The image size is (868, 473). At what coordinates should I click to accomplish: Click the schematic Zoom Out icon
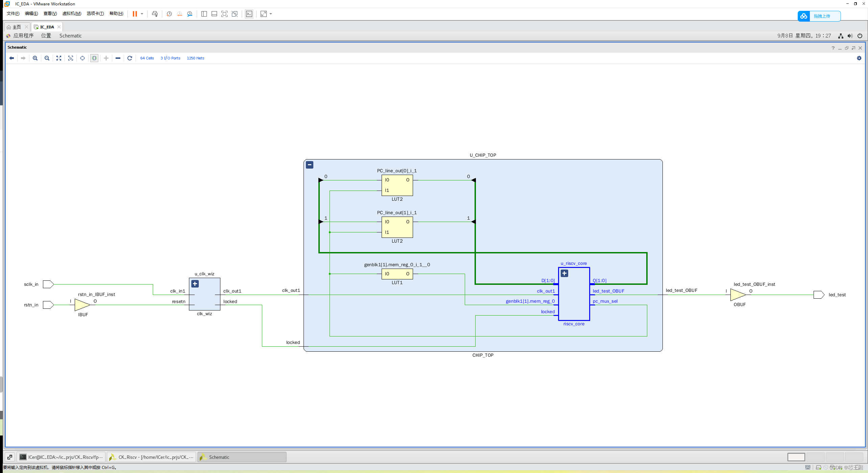coord(47,58)
